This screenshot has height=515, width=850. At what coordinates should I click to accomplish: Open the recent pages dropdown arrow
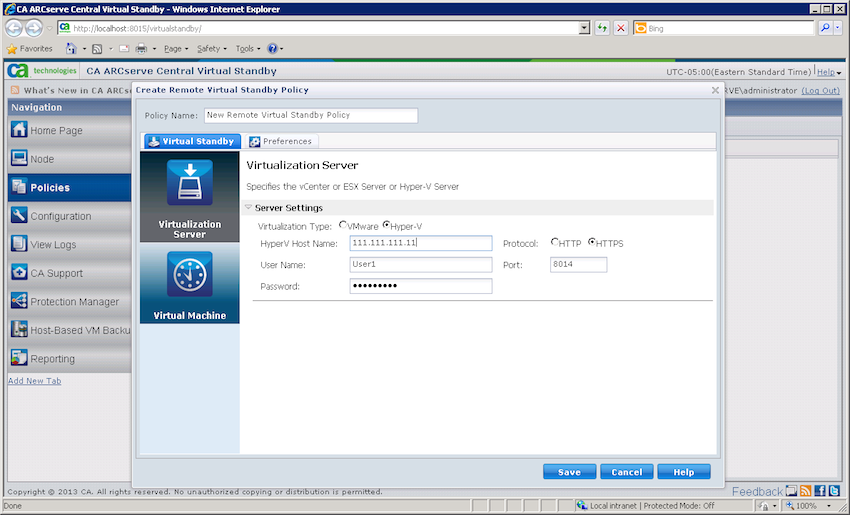[49, 28]
